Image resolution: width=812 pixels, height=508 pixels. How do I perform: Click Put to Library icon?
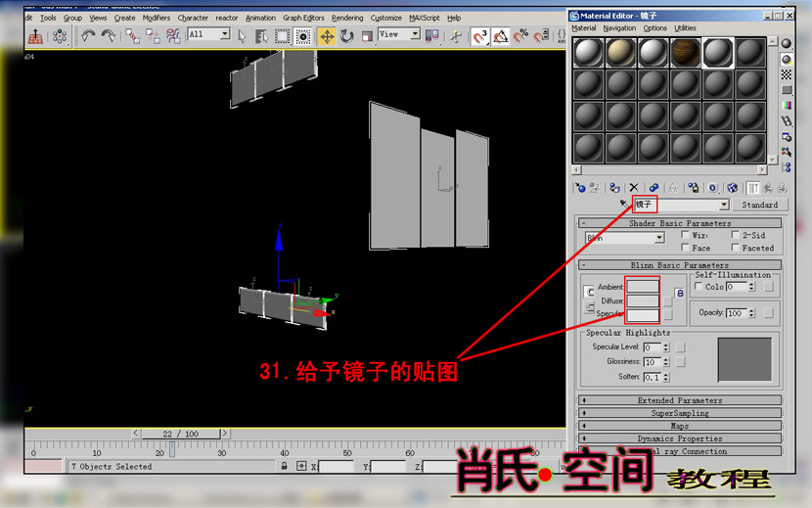point(694,188)
